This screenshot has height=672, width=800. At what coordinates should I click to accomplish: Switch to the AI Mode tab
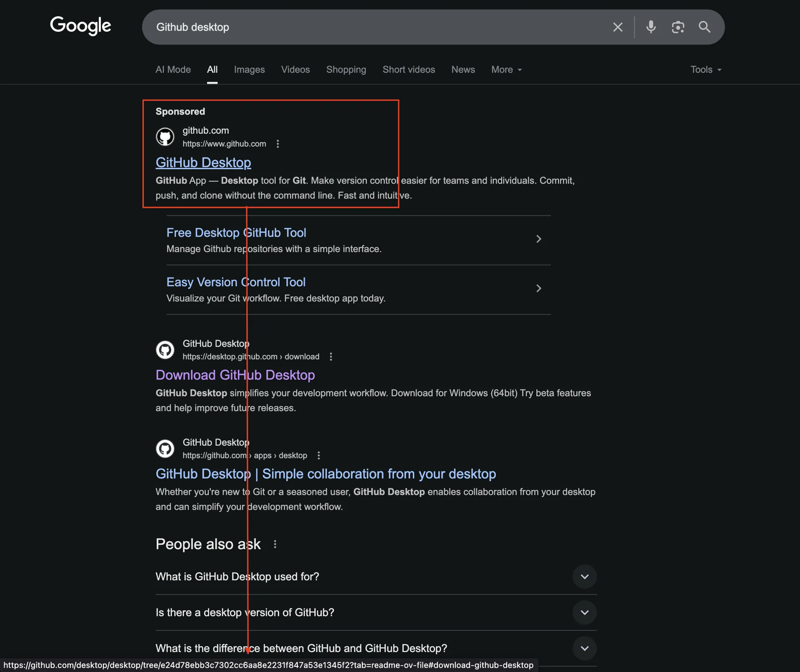pyautogui.click(x=173, y=70)
